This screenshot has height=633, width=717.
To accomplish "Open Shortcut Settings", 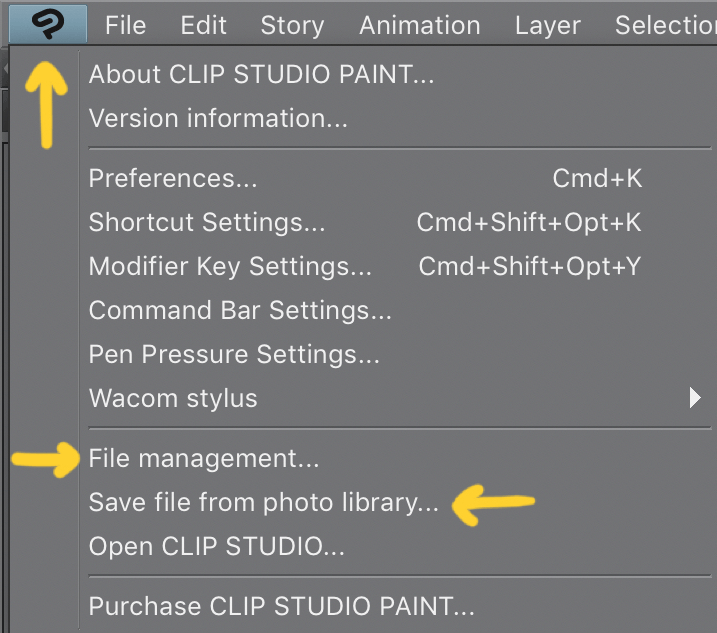I will tap(207, 223).
